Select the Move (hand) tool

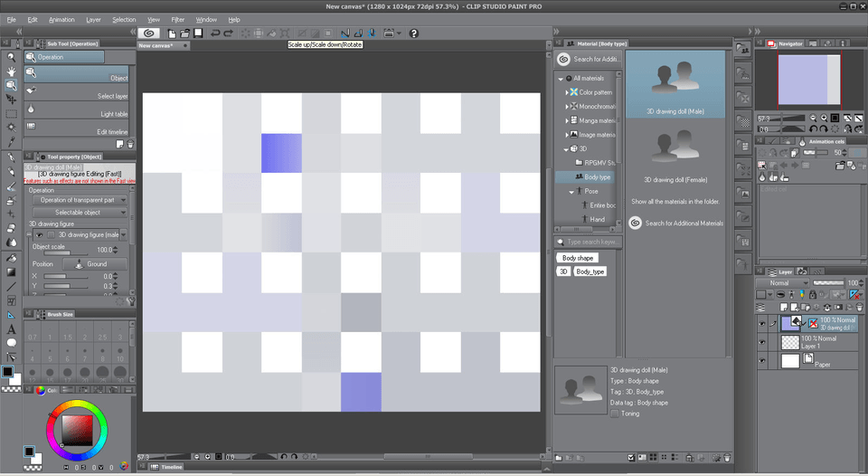11,71
